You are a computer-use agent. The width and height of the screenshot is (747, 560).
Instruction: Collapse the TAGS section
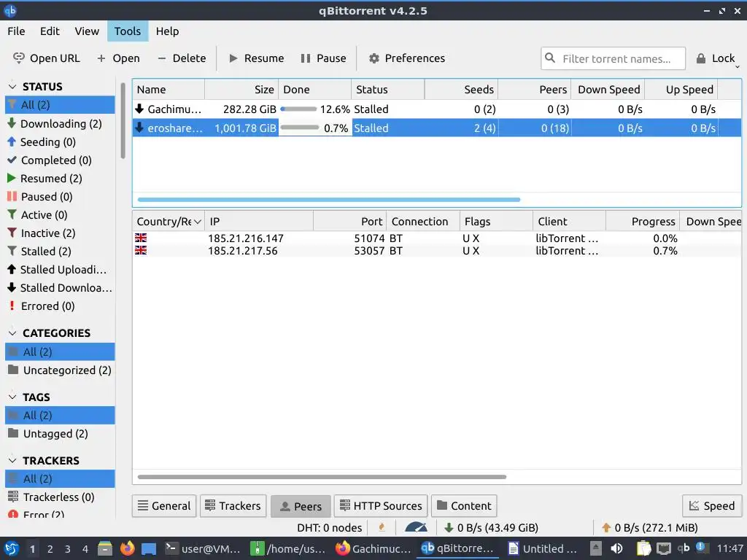click(12, 397)
